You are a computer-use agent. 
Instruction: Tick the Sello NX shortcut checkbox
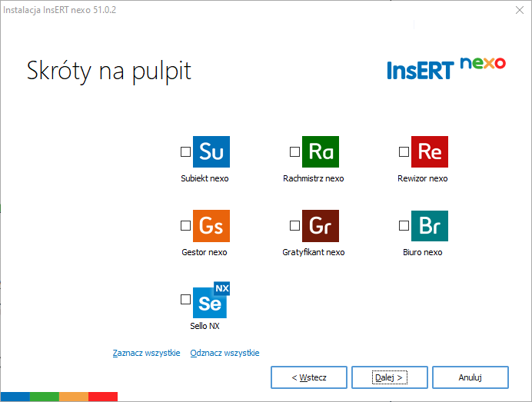coord(185,299)
